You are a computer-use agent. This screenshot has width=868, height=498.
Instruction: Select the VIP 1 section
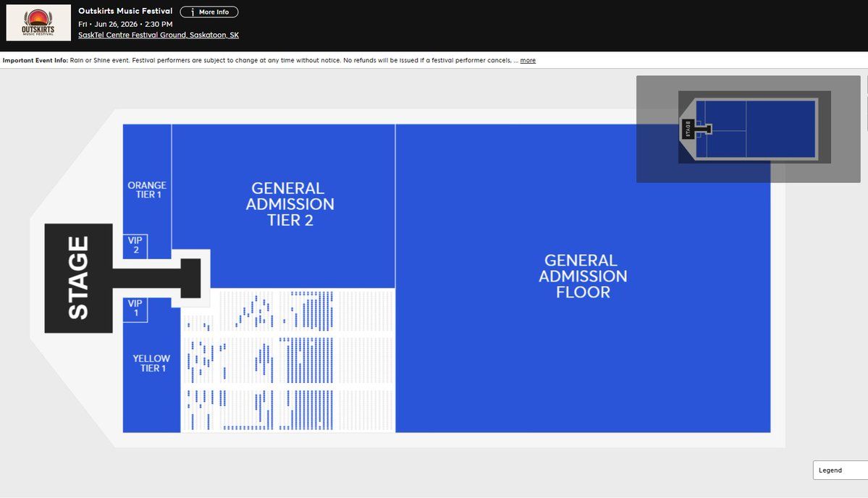point(135,308)
